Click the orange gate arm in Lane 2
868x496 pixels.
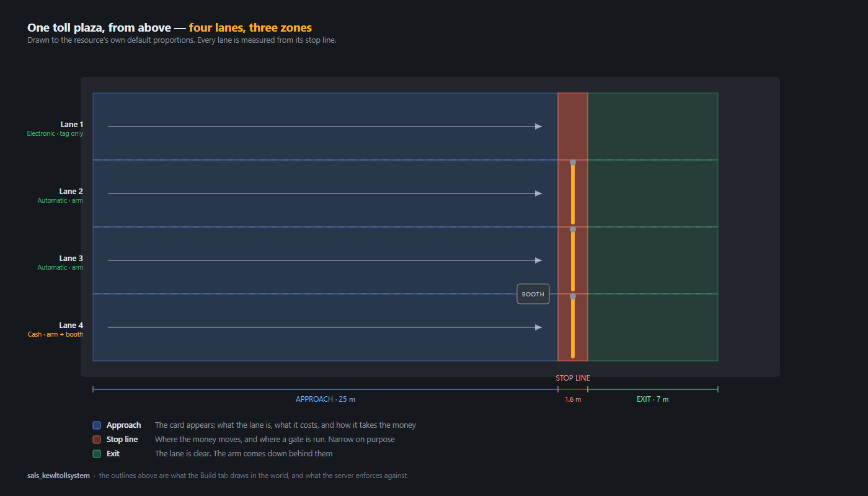click(573, 195)
